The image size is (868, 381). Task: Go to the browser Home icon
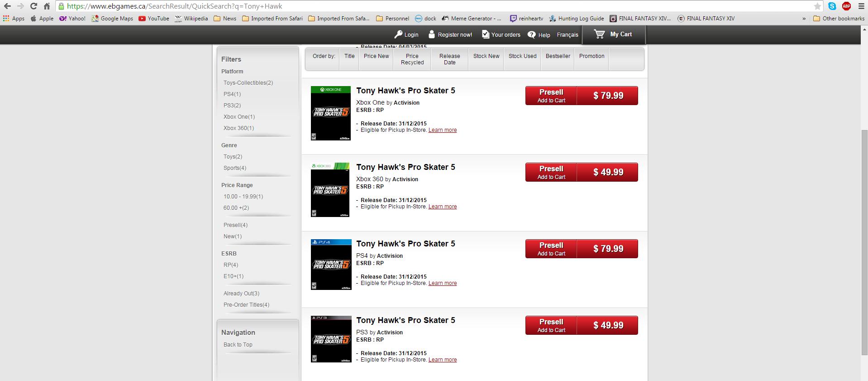point(47,6)
